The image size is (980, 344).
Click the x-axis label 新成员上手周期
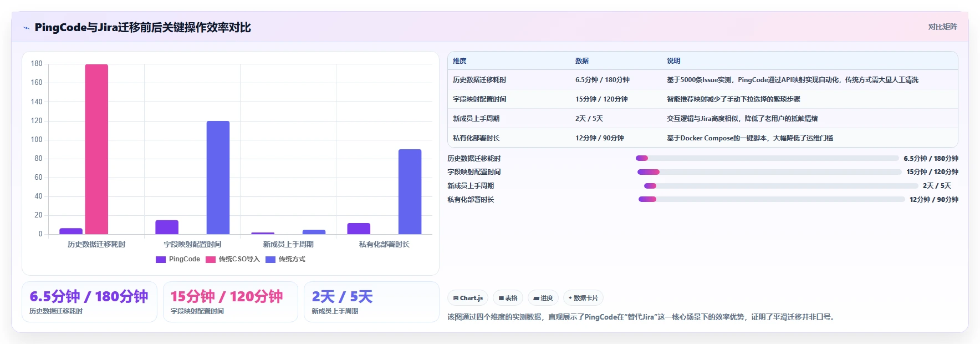click(x=288, y=244)
